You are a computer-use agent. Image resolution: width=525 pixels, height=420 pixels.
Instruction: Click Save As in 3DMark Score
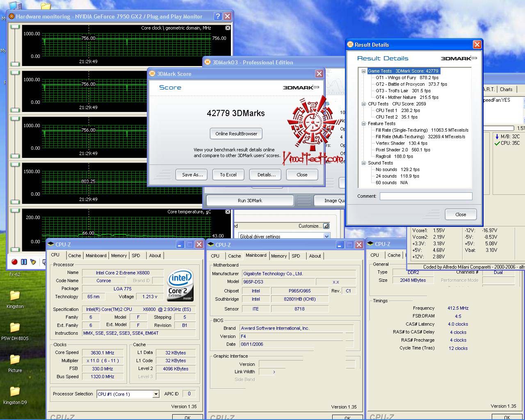192,175
